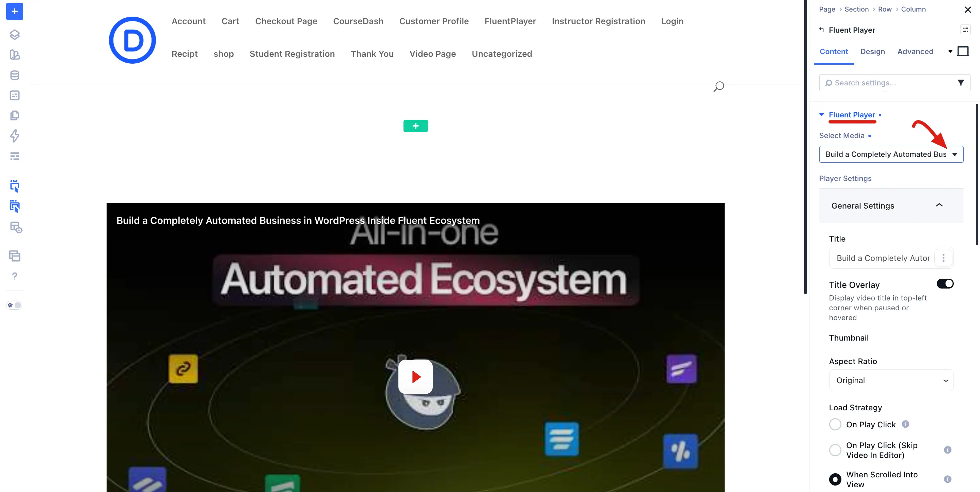Close the Fluent Player settings panel
Viewport: 980px width, 492px height.
pos(968,10)
